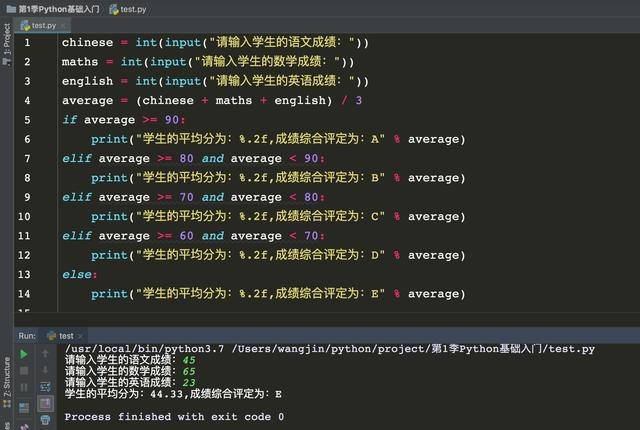Close the test run tab
Viewport: 640px width, 430px height.
tap(80, 336)
